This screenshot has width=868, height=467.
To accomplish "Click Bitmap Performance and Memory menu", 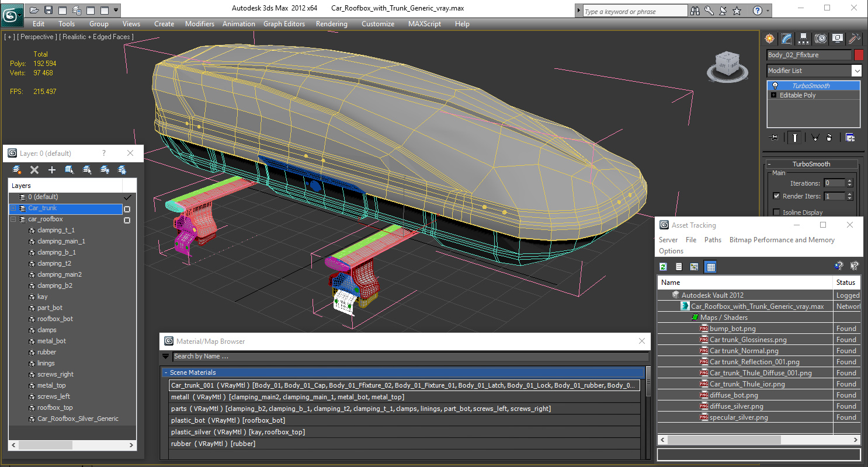I will [782, 240].
